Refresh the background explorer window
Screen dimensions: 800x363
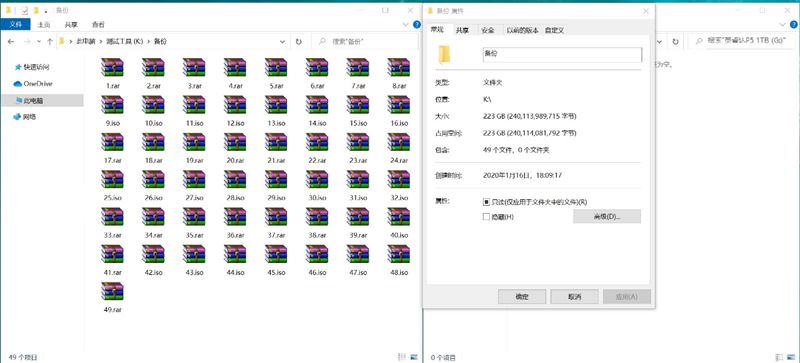pos(676,41)
